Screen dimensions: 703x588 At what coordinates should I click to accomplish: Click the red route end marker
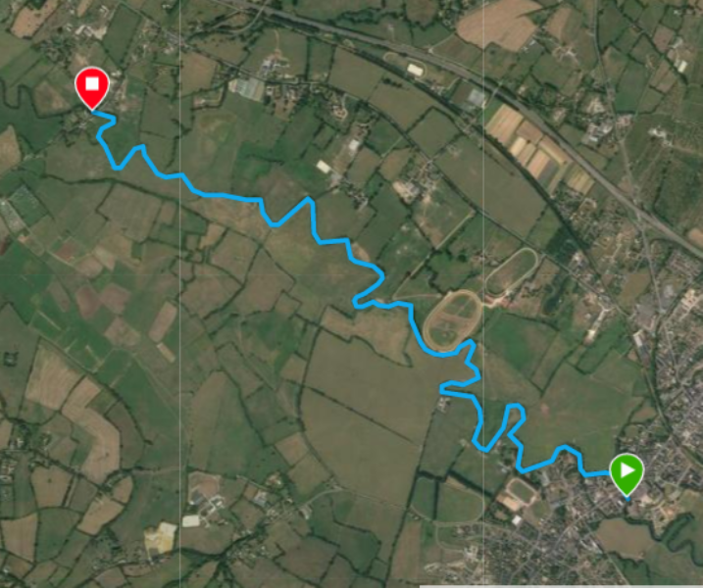click(x=92, y=87)
